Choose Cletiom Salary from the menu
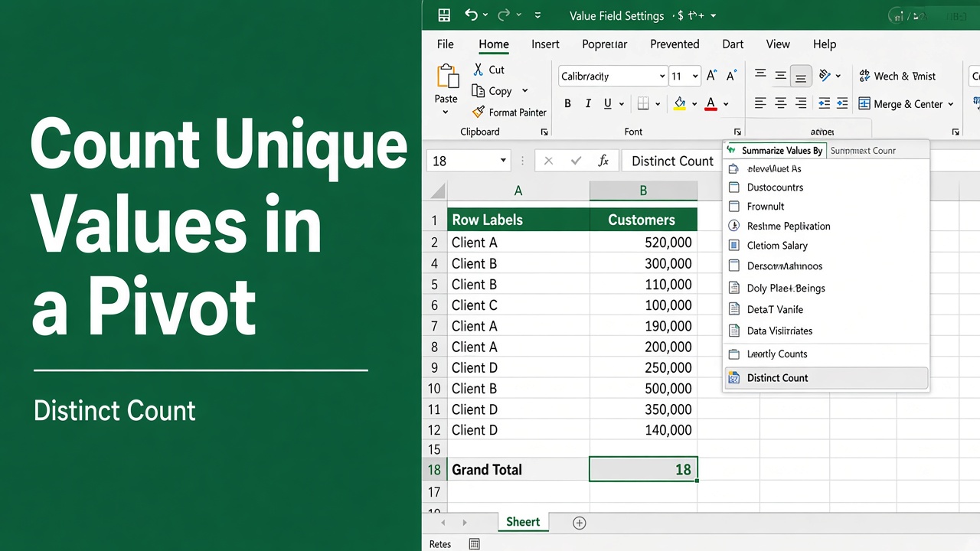This screenshot has width=980, height=551. (826, 246)
